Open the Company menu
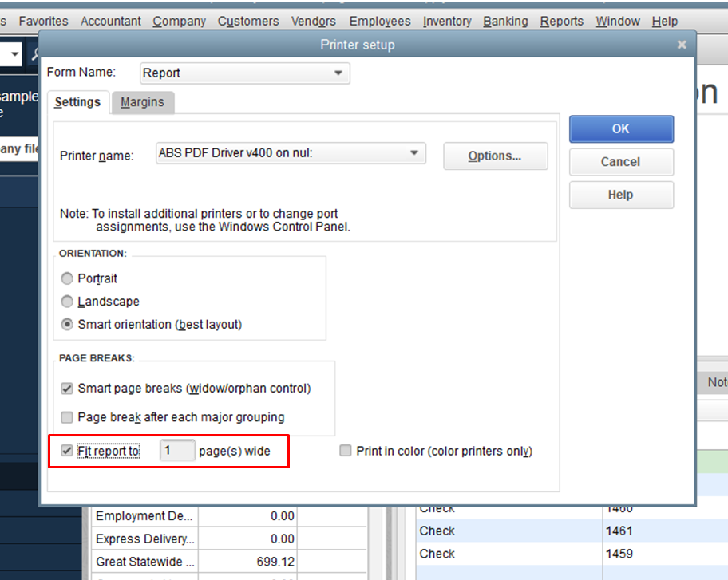The height and width of the screenshot is (580, 728). click(180, 21)
